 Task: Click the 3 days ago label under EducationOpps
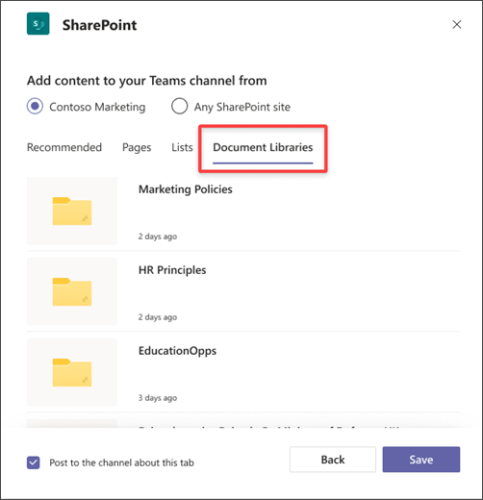tap(158, 398)
